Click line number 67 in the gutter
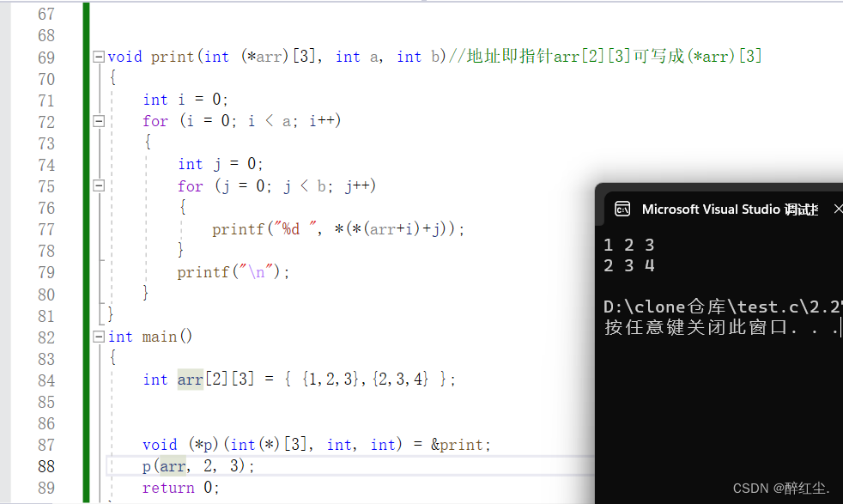The image size is (843, 504). pos(46,14)
